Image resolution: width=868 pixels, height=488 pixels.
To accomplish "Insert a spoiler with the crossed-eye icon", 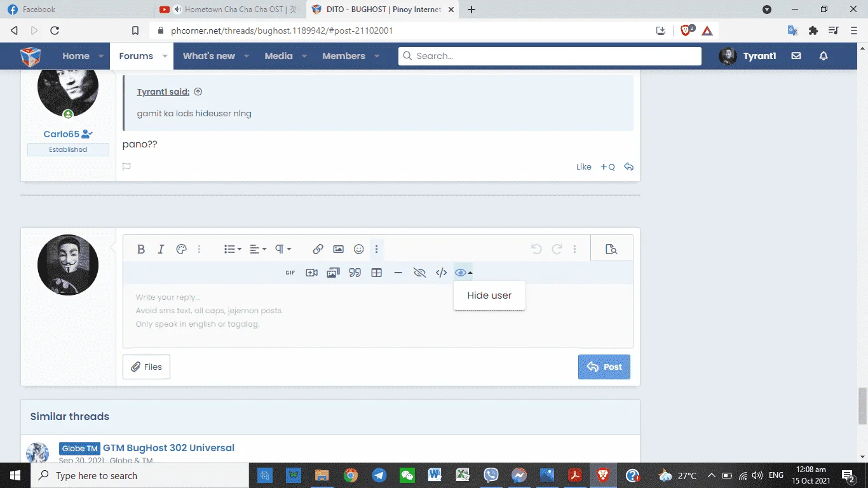I will click(419, 273).
